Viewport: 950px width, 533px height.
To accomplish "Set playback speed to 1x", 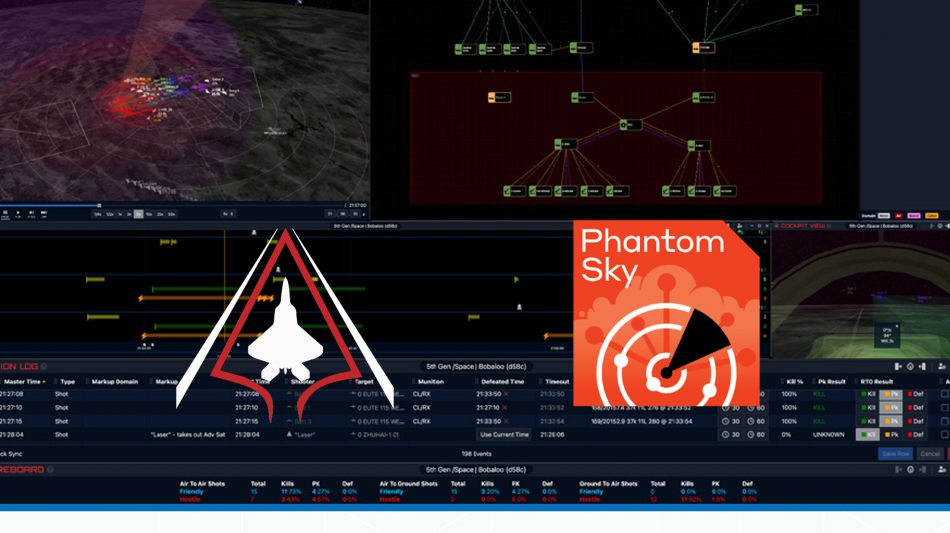I will click(120, 214).
